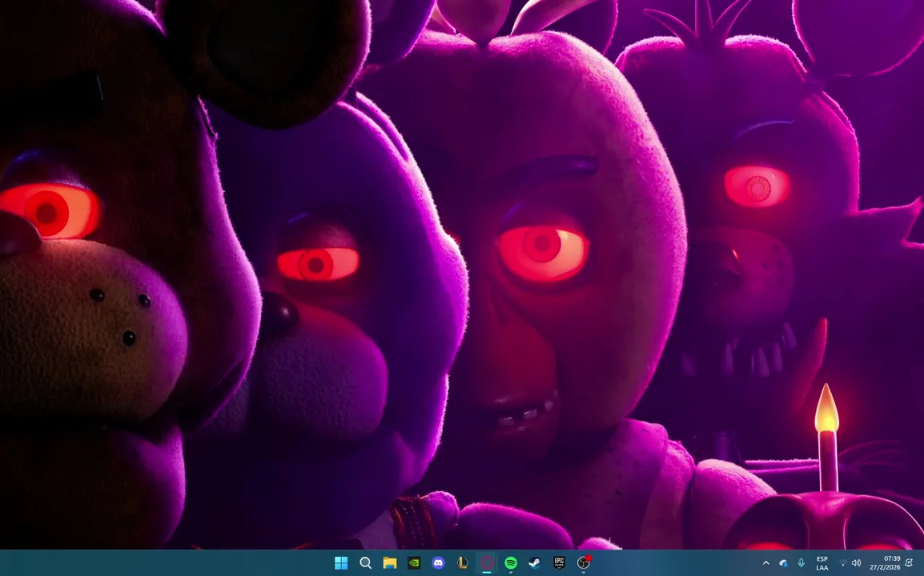Switch to Opera GX browser window
924x576 pixels.
click(487, 563)
